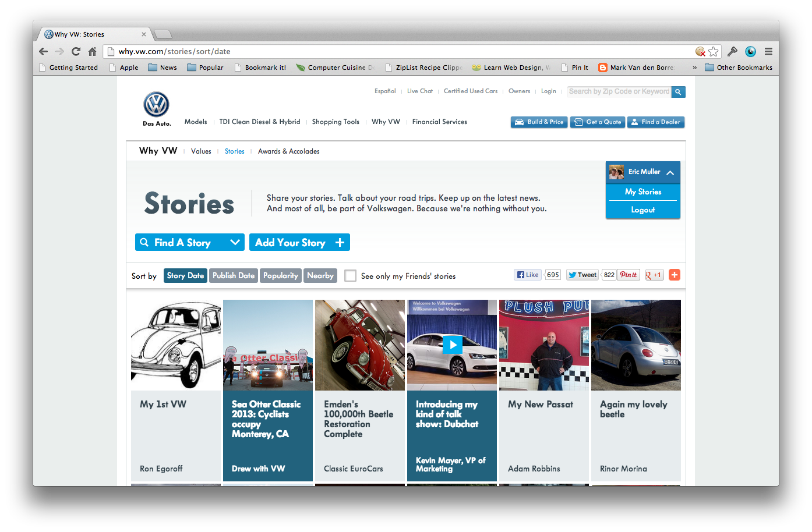This screenshot has height=532, width=812.
Task: Click Add Your Story button
Action: [x=299, y=242]
